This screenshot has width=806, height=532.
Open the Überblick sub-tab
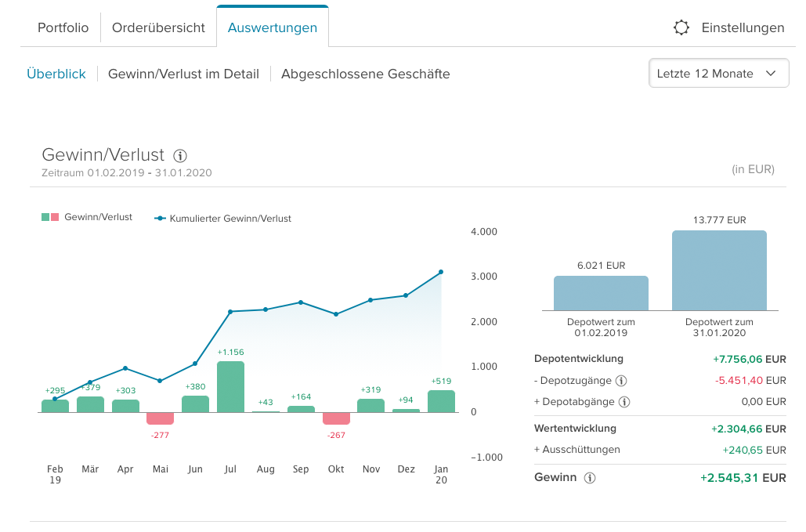point(56,74)
